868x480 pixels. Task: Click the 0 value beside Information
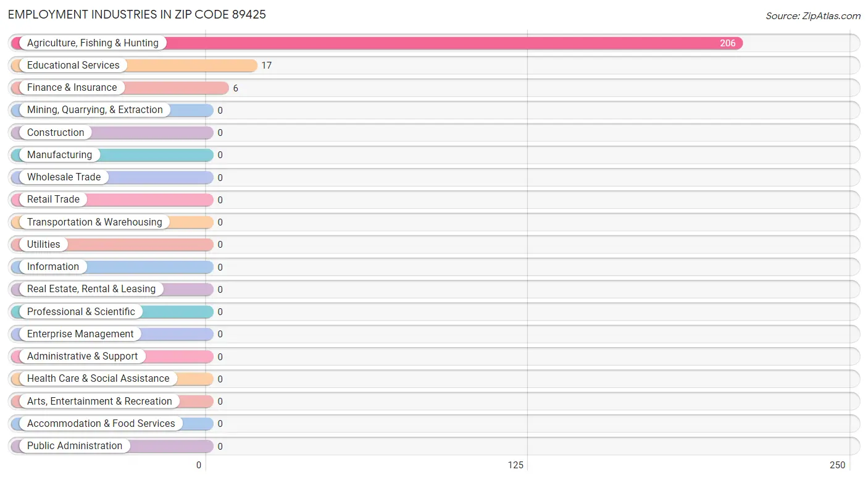tap(220, 267)
